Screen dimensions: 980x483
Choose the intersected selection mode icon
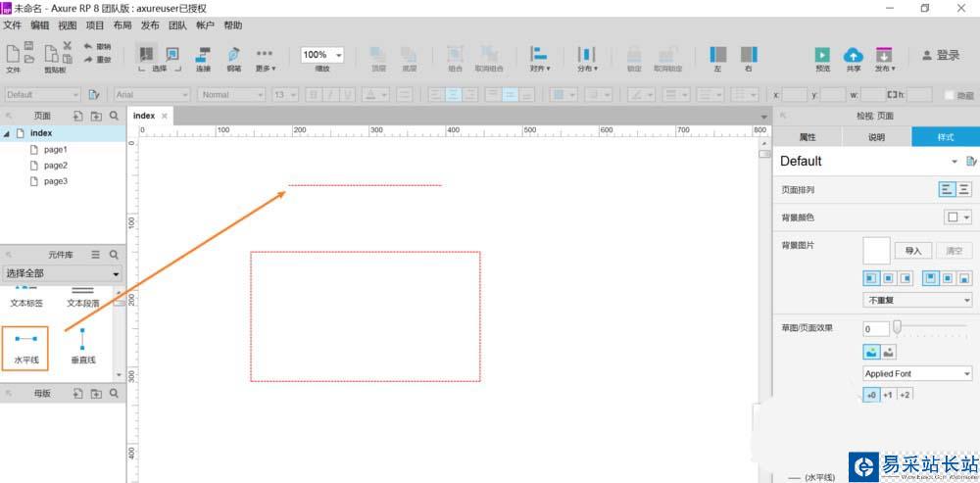147,53
